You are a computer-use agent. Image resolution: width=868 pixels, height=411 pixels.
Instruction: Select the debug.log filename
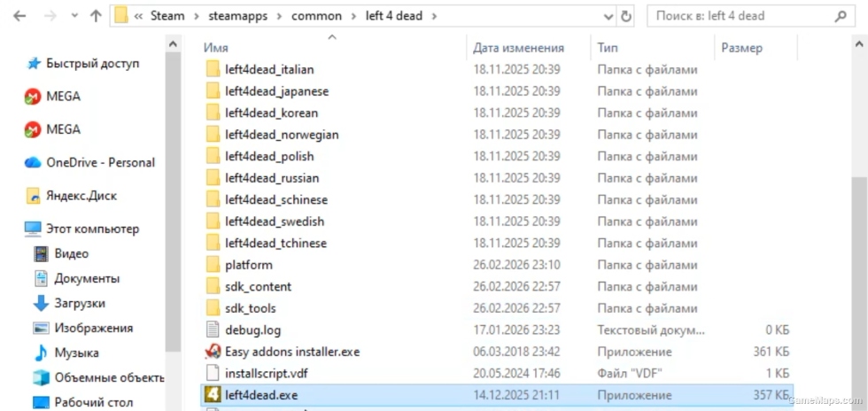coord(253,330)
